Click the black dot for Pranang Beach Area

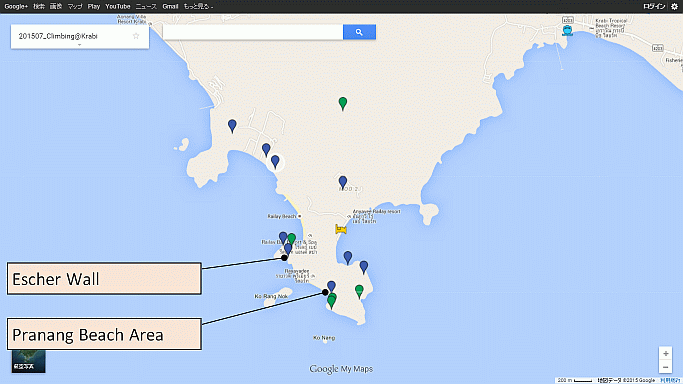pyautogui.click(x=325, y=292)
